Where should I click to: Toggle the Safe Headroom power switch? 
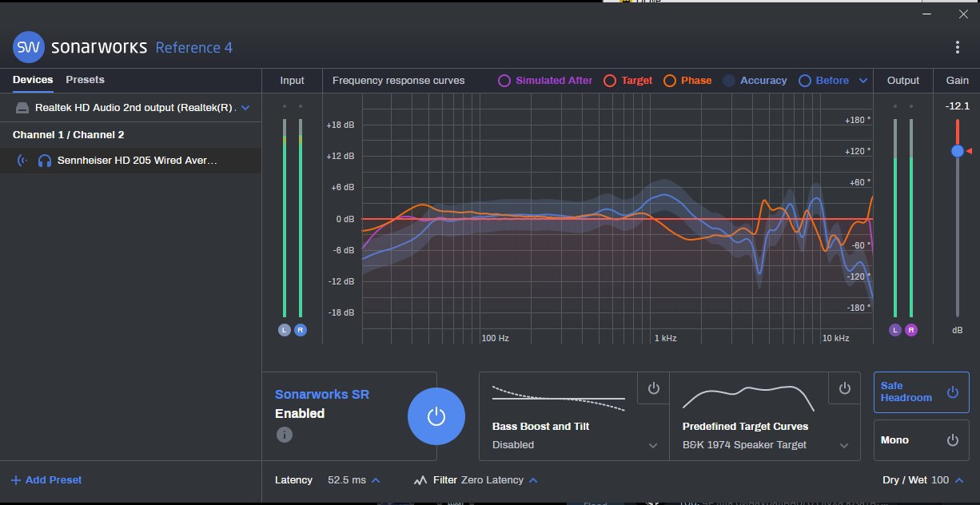(x=952, y=392)
